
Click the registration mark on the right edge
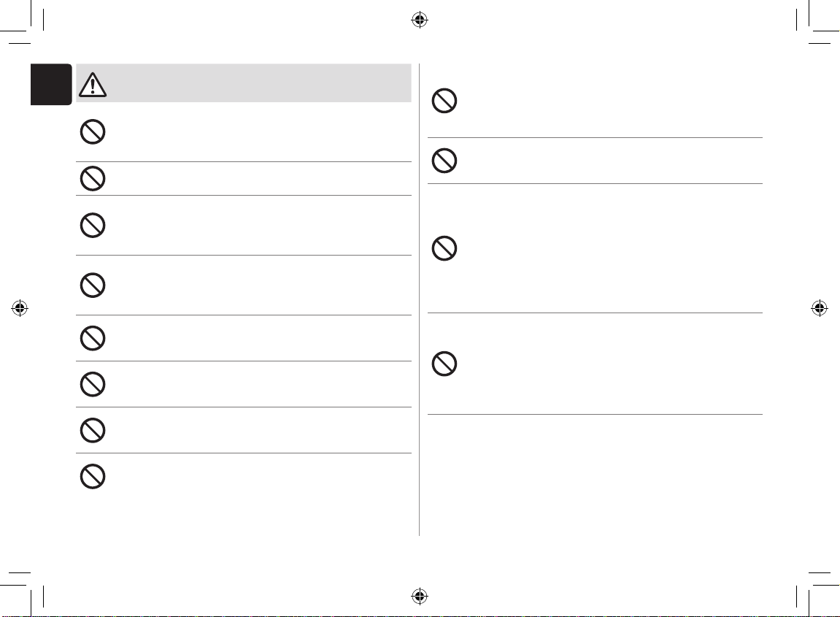(820, 308)
